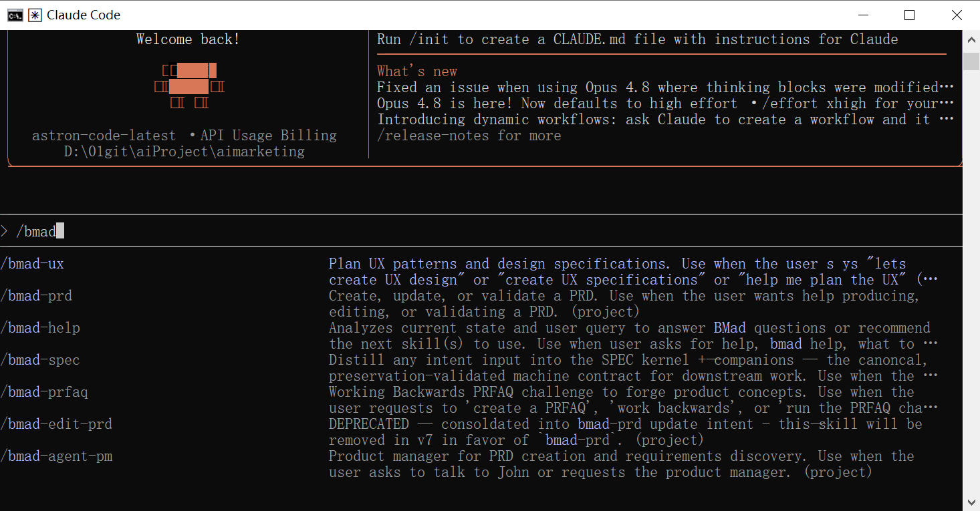Click the vertical scrollbar thumb

tap(971, 61)
